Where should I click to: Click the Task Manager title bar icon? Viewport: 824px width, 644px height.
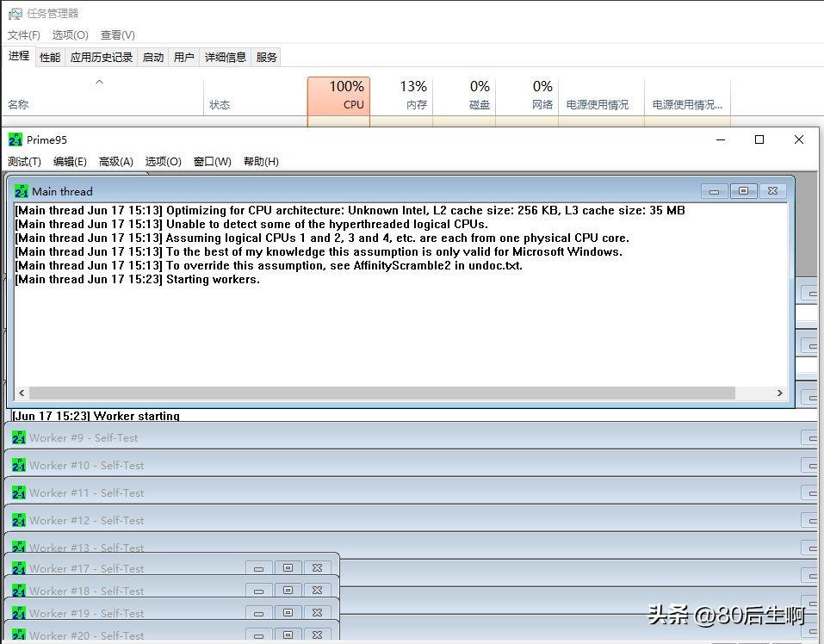(15, 14)
